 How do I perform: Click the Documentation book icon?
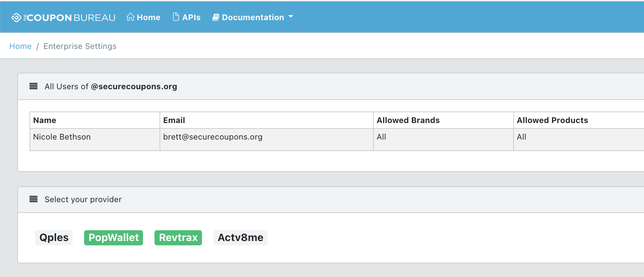pyautogui.click(x=216, y=17)
